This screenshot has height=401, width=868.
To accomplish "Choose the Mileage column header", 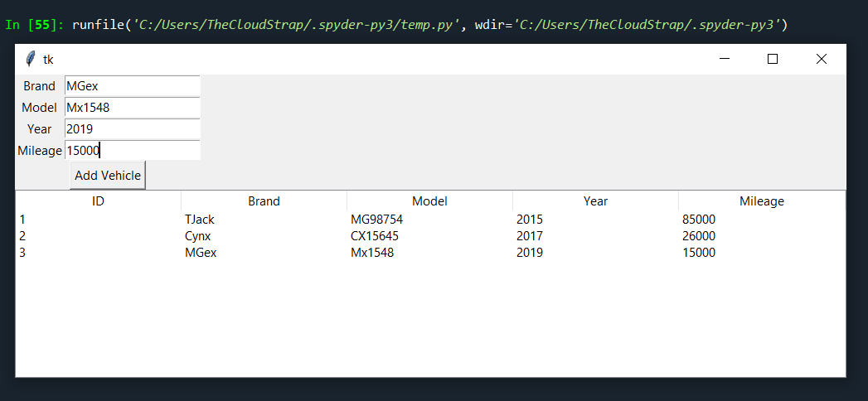I will 762,201.
